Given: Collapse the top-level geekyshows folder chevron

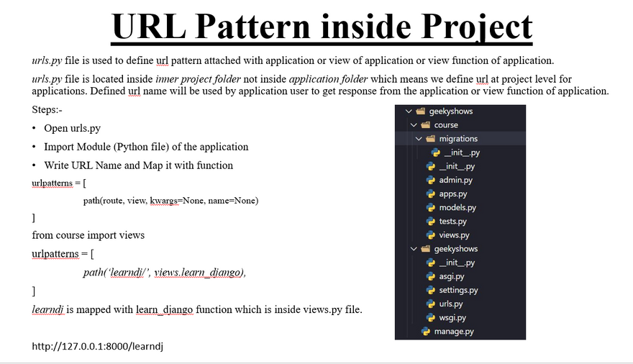Looking at the screenshot, I should click(409, 111).
